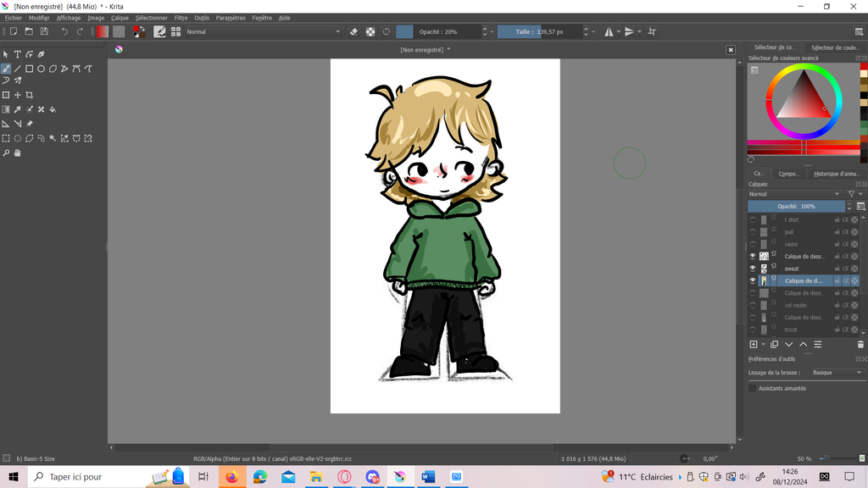Activate the Fill bucket tool

pyautogui.click(x=53, y=109)
